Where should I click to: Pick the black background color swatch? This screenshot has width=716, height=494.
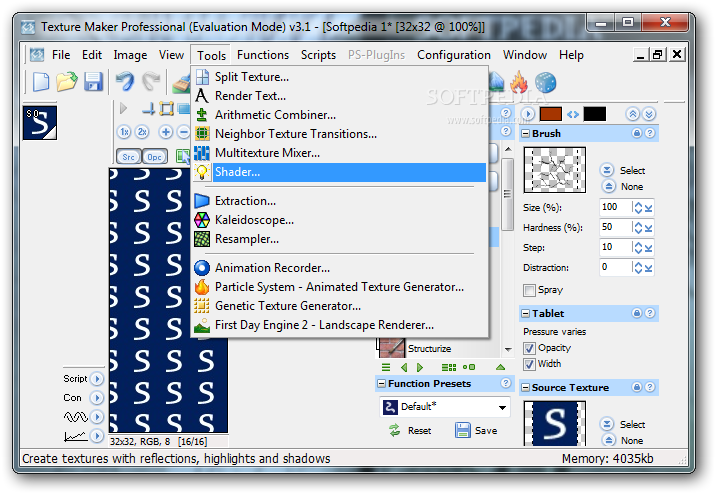click(x=595, y=114)
